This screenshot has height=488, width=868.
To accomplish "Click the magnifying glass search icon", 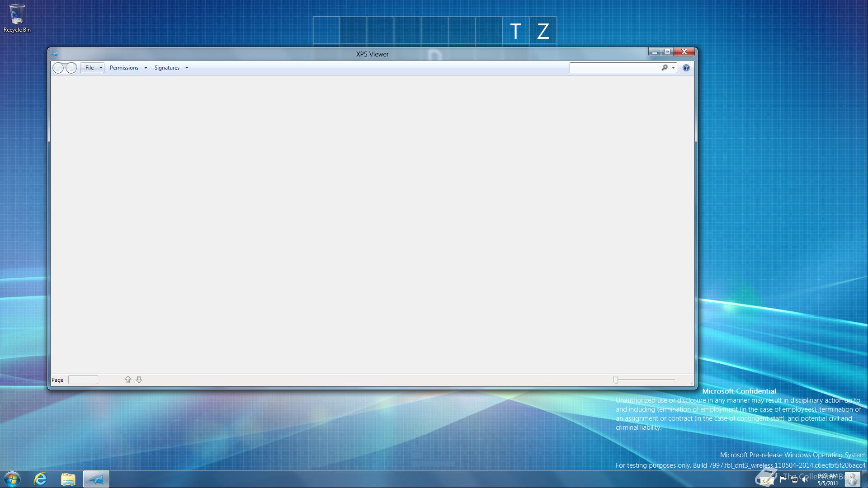I will (x=665, y=68).
